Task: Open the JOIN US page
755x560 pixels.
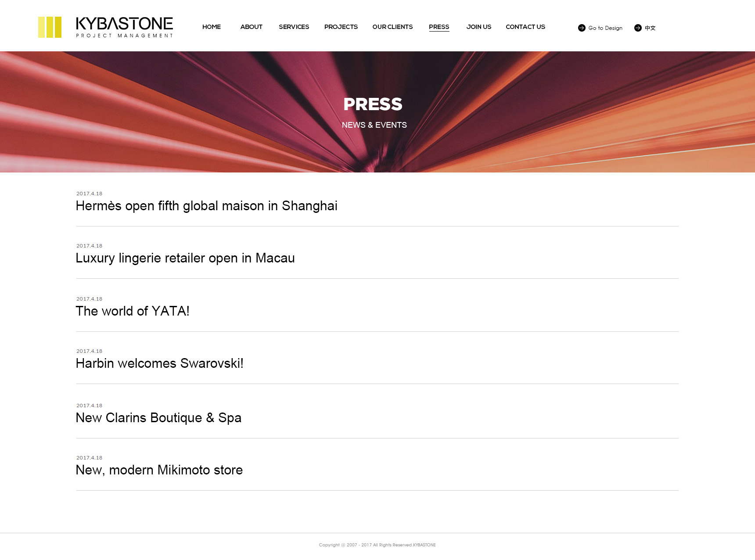Action: pos(478,27)
